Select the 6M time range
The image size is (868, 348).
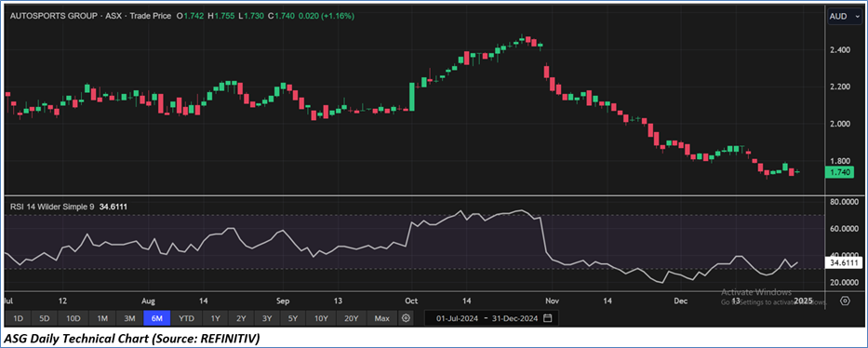tap(156, 318)
